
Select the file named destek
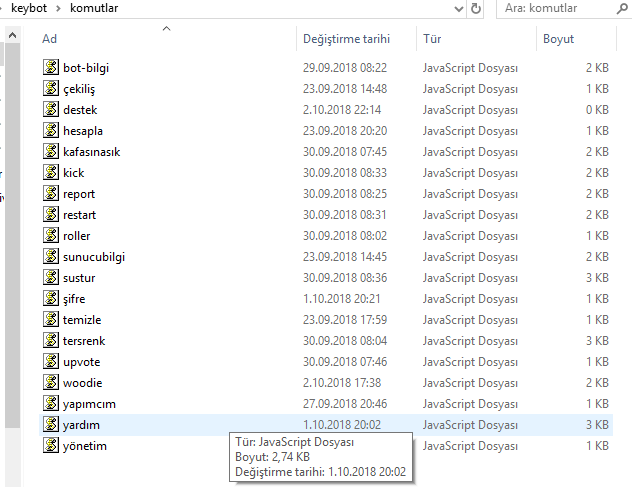pos(80,110)
